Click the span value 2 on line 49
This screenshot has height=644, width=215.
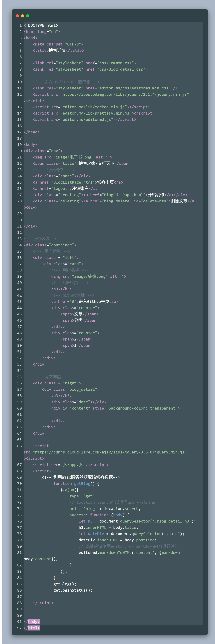[x=75, y=339]
